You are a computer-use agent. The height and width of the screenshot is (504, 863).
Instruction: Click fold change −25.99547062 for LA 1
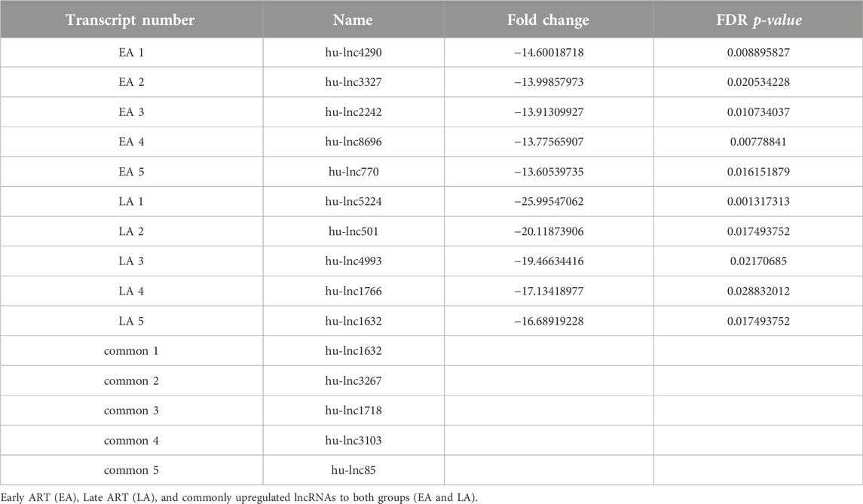(x=549, y=201)
